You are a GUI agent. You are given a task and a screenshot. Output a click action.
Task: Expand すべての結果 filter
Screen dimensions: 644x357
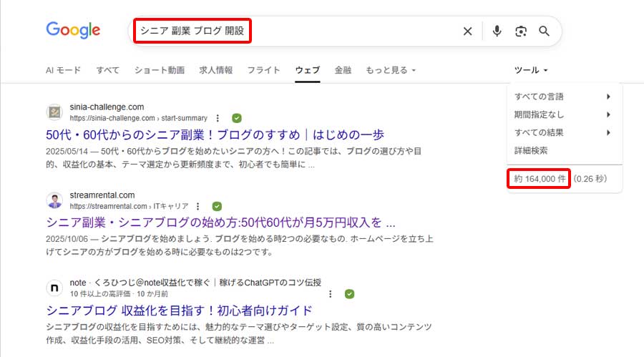click(562, 132)
